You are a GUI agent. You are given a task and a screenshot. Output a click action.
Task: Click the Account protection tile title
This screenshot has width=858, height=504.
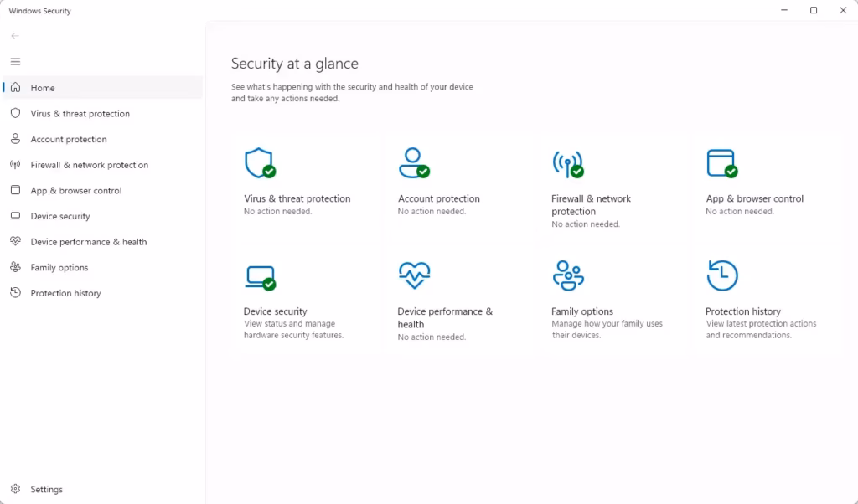point(439,198)
